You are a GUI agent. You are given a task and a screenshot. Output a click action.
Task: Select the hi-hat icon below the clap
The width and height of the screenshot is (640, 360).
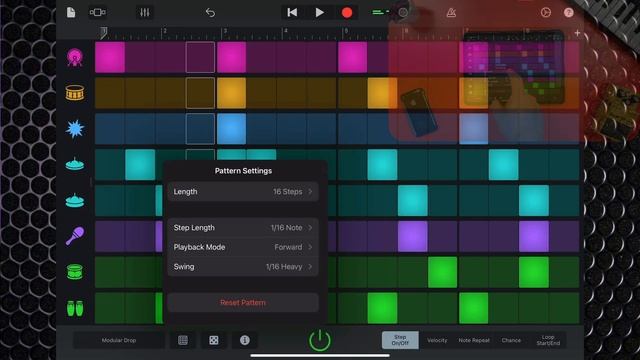[x=75, y=164]
